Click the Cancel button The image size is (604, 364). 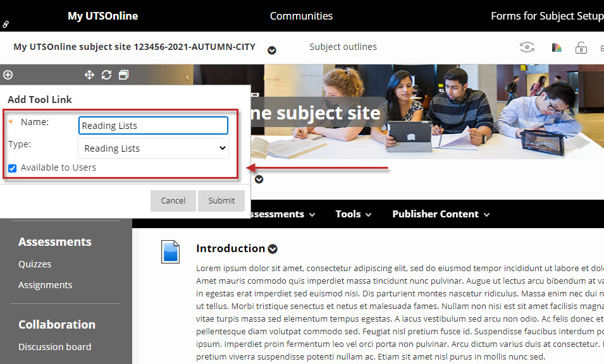(x=173, y=201)
